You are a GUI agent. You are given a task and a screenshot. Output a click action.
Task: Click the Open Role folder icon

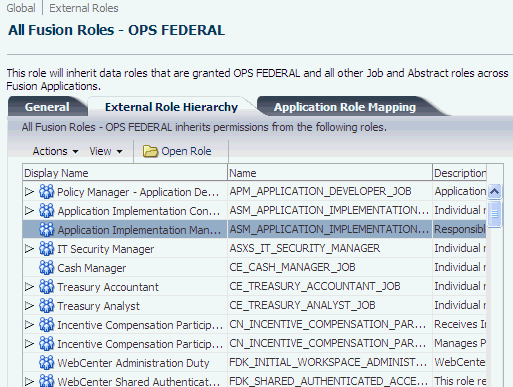pyautogui.click(x=150, y=151)
